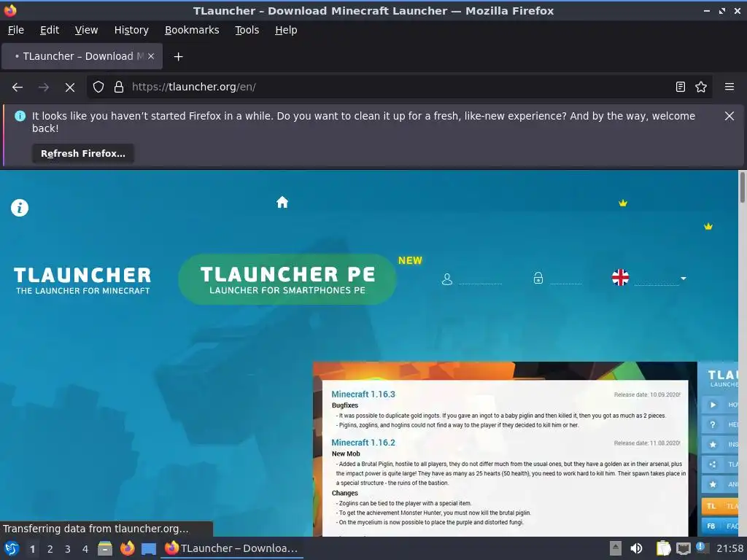The width and height of the screenshot is (747, 560).
Task: Switch to workspace 4
Action: coord(85,549)
